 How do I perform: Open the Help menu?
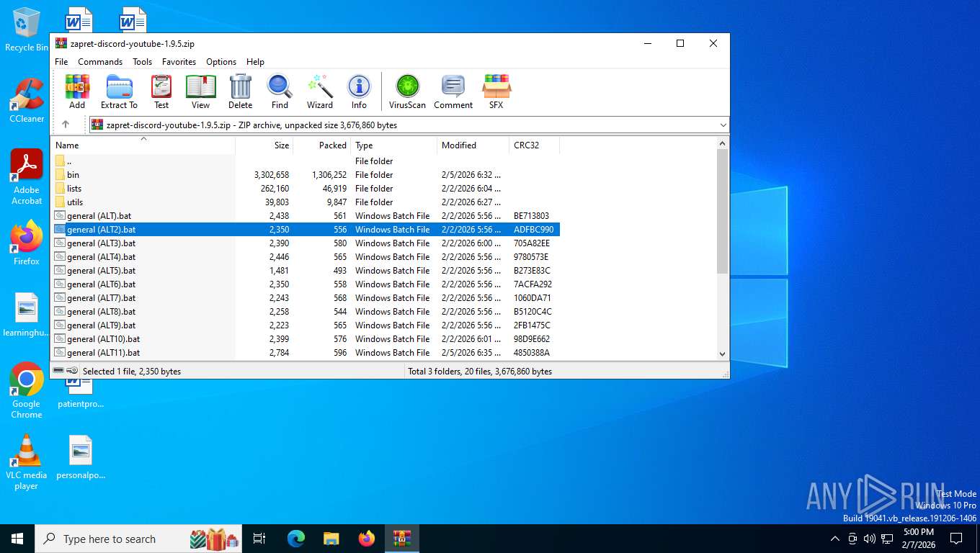[x=255, y=62]
